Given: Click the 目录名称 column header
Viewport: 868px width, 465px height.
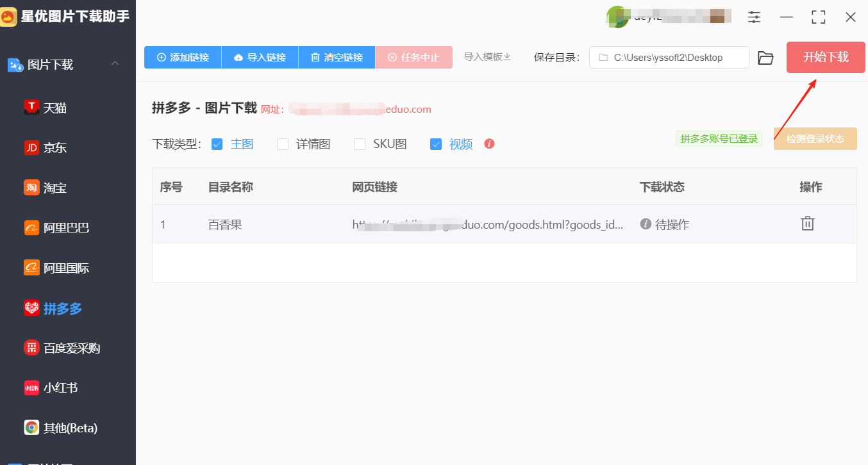Looking at the screenshot, I should tap(231, 187).
